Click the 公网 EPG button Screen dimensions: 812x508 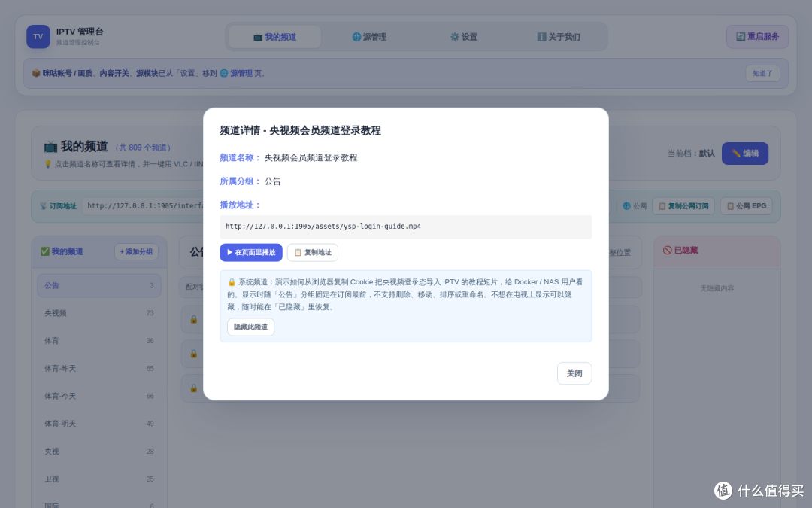747,205
